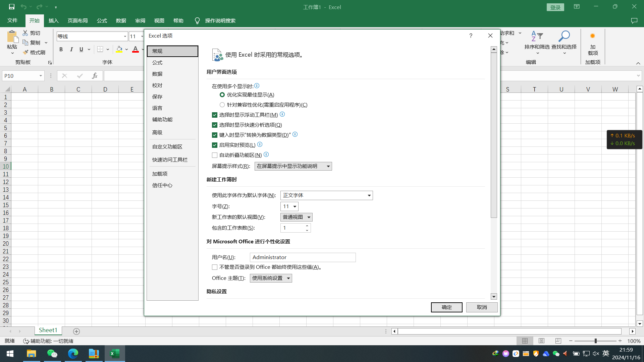Increase number of sheets spinner up

coord(307,226)
